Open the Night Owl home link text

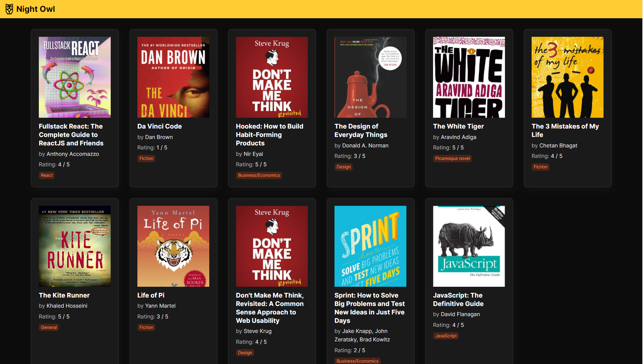pos(35,9)
